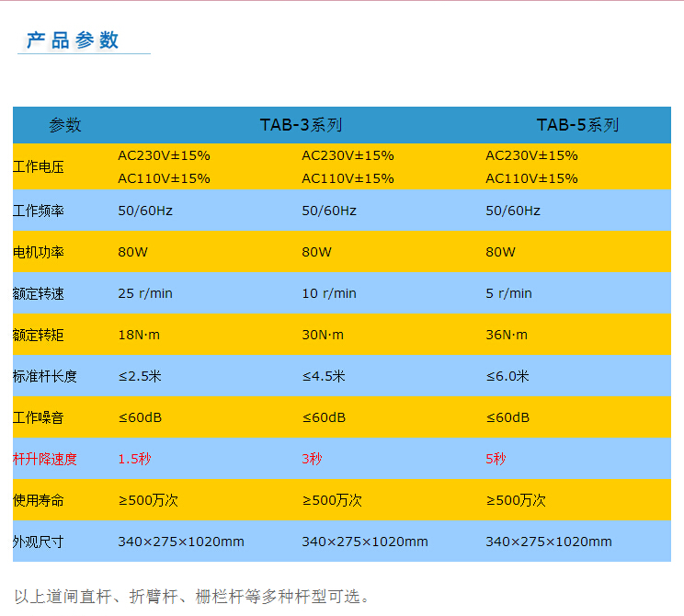Click the TAB-3系列 column header
This screenshot has width=684, height=616.
[x=302, y=125]
